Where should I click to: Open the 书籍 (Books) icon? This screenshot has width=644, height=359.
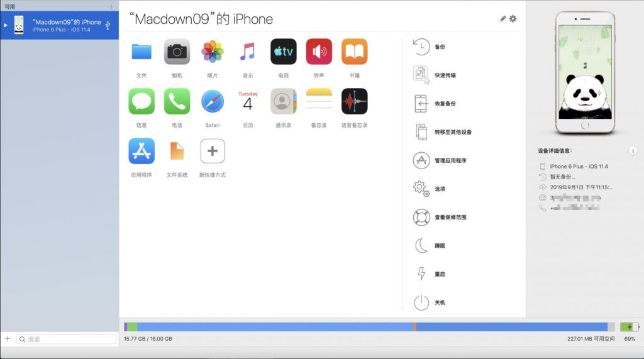[x=355, y=52]
